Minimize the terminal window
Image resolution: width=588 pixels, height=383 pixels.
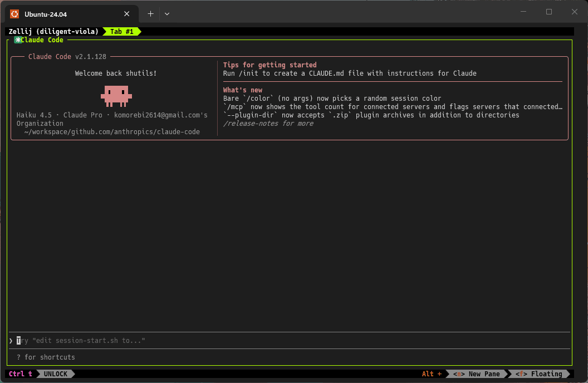(x=523, y=12)
